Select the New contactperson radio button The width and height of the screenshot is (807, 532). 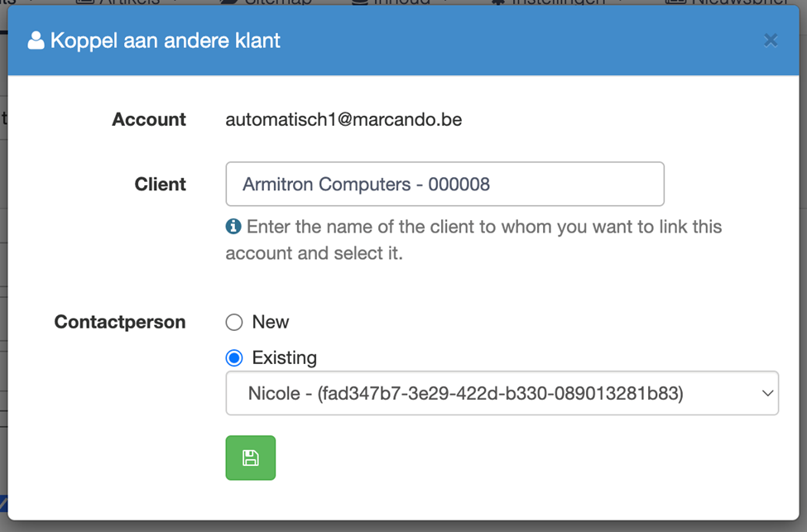tap(234, 322)
